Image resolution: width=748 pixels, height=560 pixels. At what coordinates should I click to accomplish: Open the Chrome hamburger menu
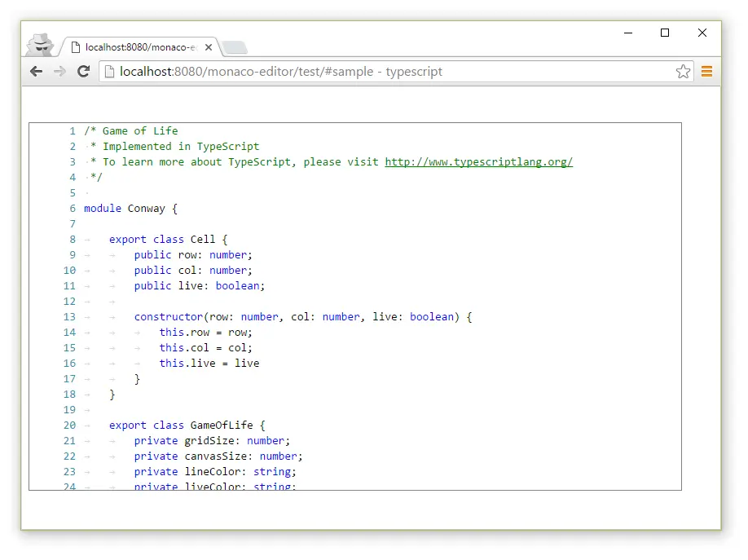click(707, 72)
